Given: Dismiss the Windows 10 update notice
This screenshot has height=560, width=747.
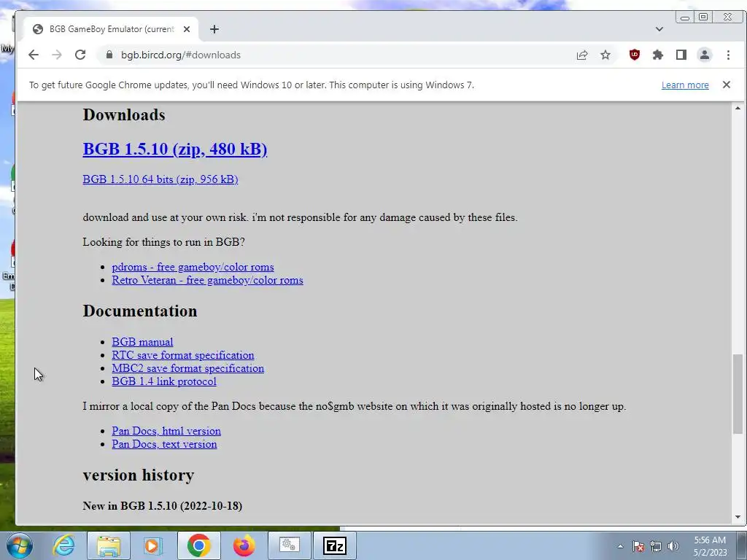Looking at the screenshot, I should 726,85.
